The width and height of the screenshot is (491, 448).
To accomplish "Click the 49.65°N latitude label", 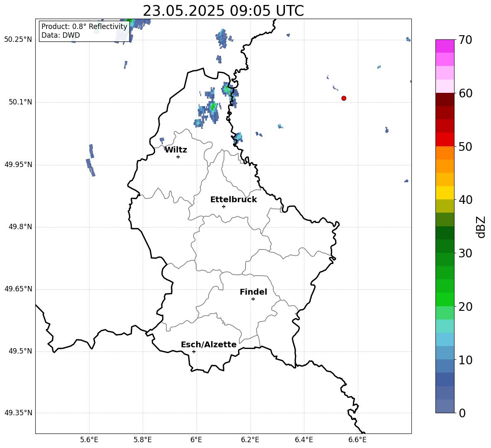I will click(x=18, y=289).
